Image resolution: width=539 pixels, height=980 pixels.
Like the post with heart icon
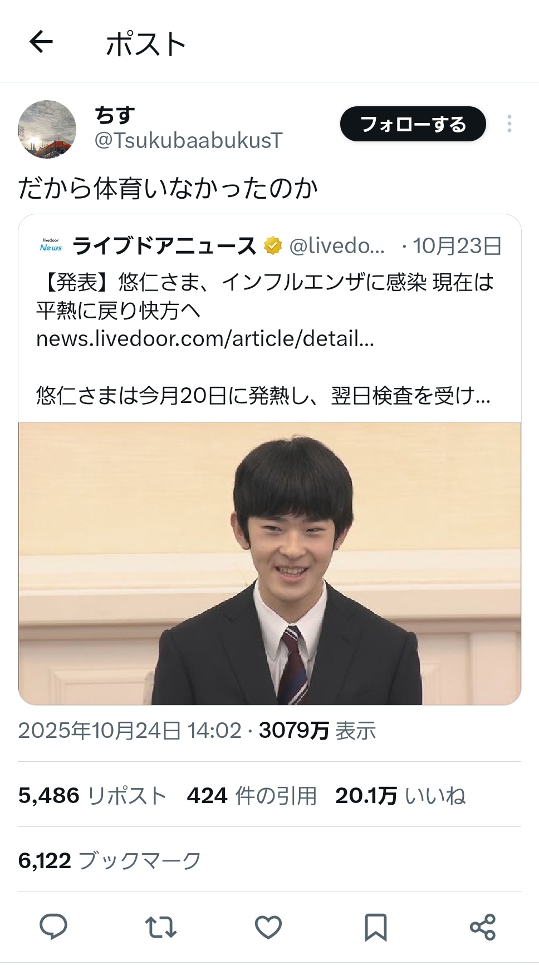268,927
